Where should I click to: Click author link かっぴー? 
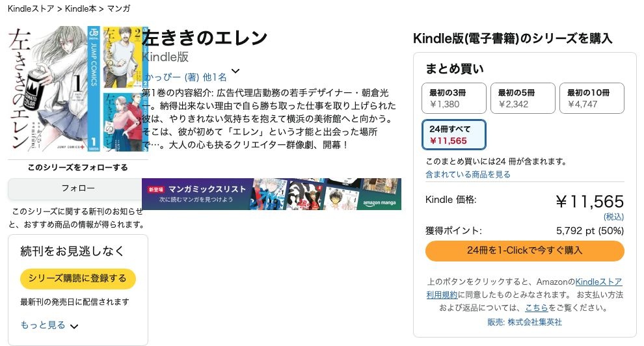162,77
